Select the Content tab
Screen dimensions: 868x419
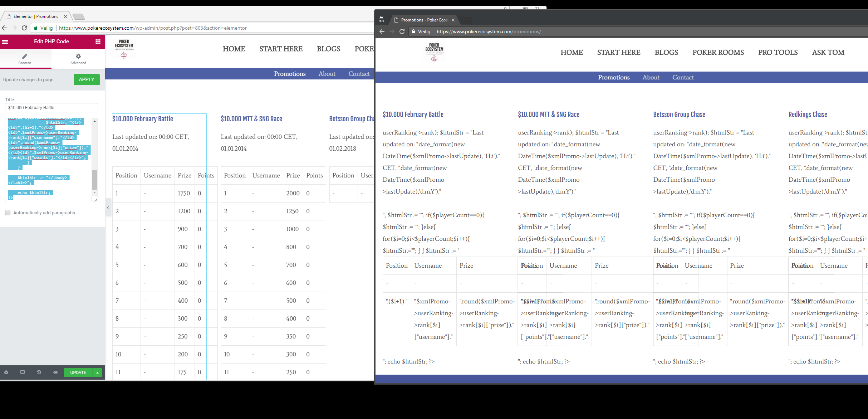[x=25, y=59]
